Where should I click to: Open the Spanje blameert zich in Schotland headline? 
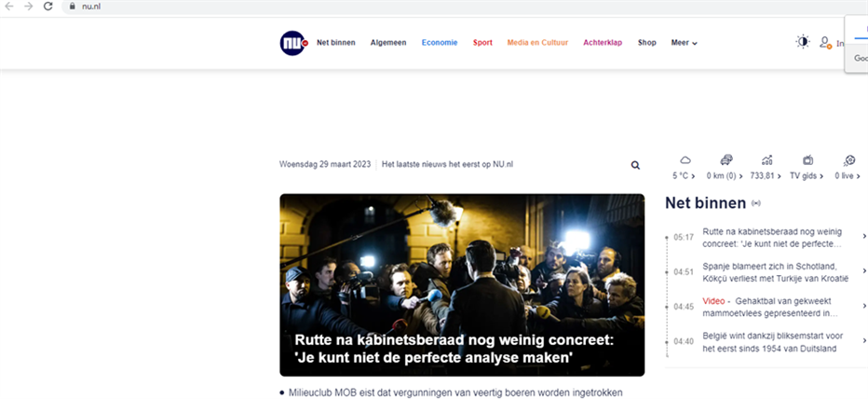[x=776, y=272]
